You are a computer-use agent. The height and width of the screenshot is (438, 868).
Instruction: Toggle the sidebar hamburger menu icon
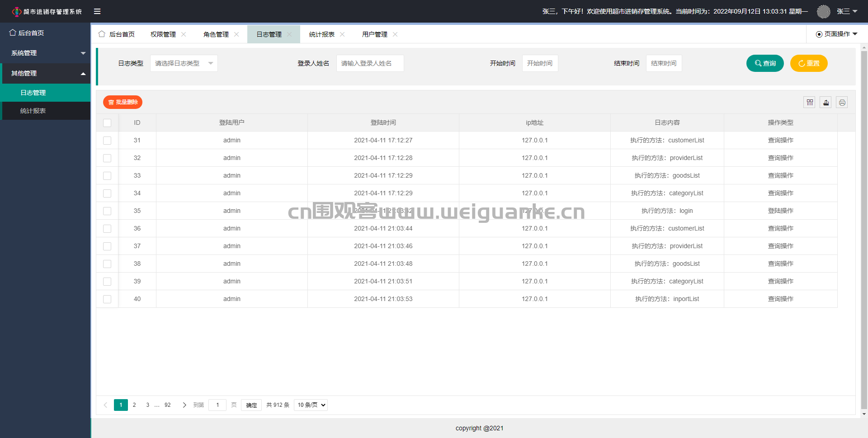(x=97, y=11)
